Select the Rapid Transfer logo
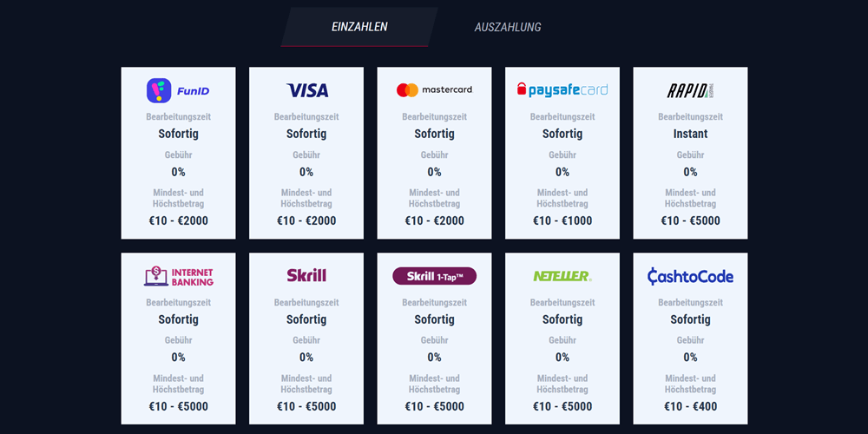Image resolution: width=868 pixels, height=434 pixels. (690, 90)
